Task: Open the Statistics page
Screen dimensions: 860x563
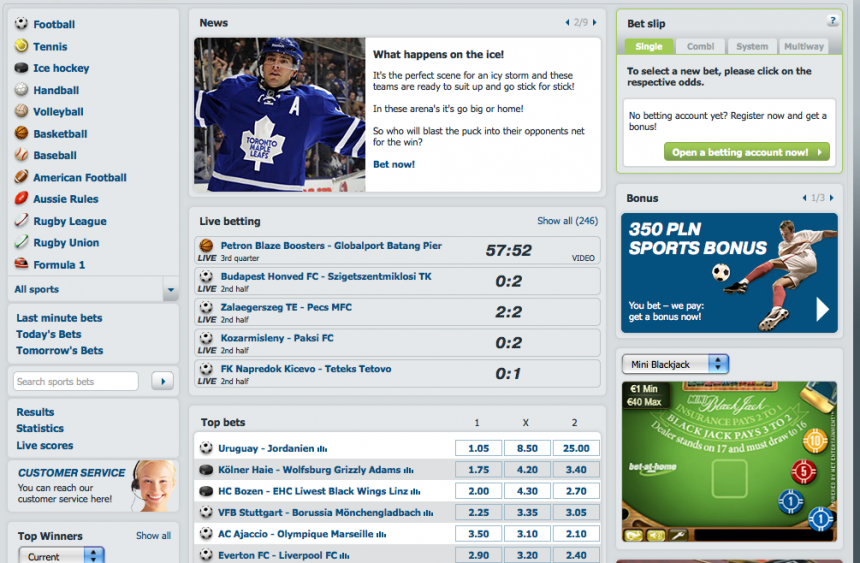Action: [40, 428]
